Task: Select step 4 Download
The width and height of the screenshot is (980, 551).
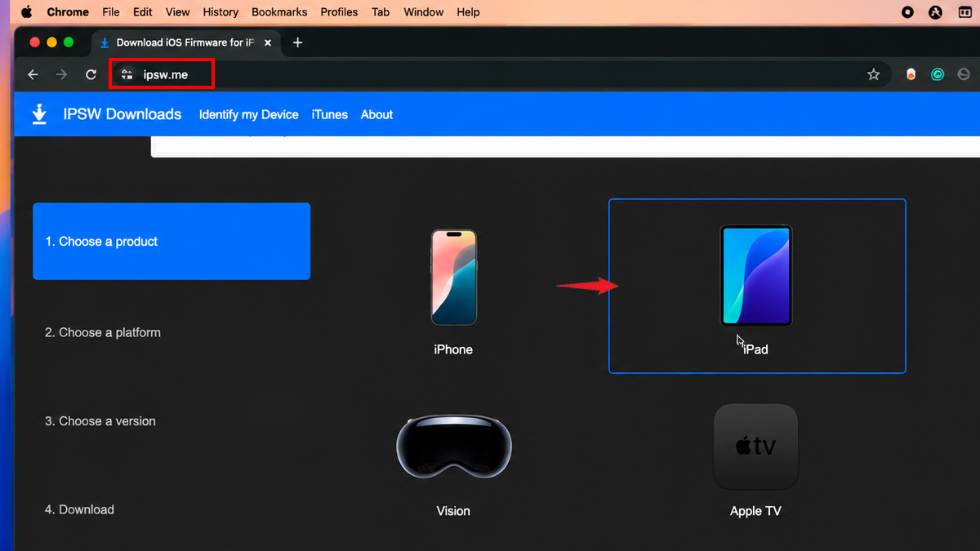Action: coord(79,509)
